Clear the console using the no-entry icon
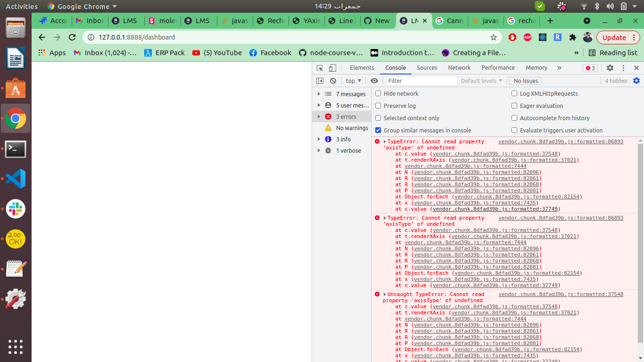This screenshot has width=644, height=362. click(333, 81)
